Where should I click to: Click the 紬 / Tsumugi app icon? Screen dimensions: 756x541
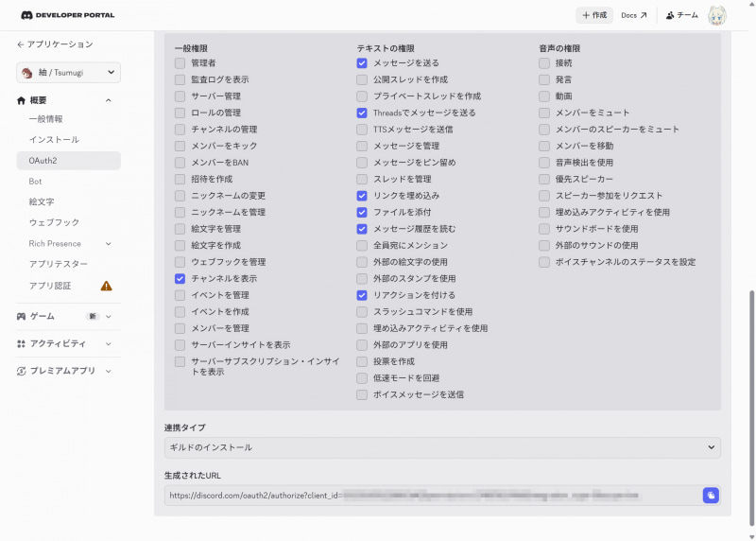[x=27, y=73]
